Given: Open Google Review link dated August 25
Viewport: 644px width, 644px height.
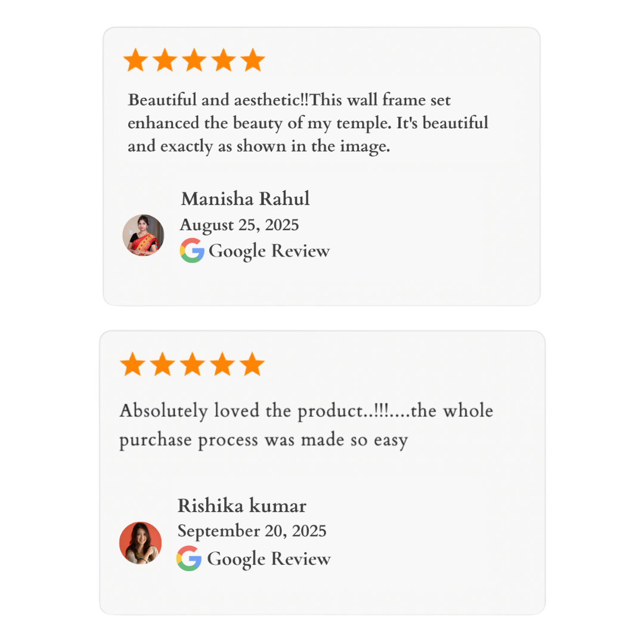Looking at the screenshot, I should point(269,251).
